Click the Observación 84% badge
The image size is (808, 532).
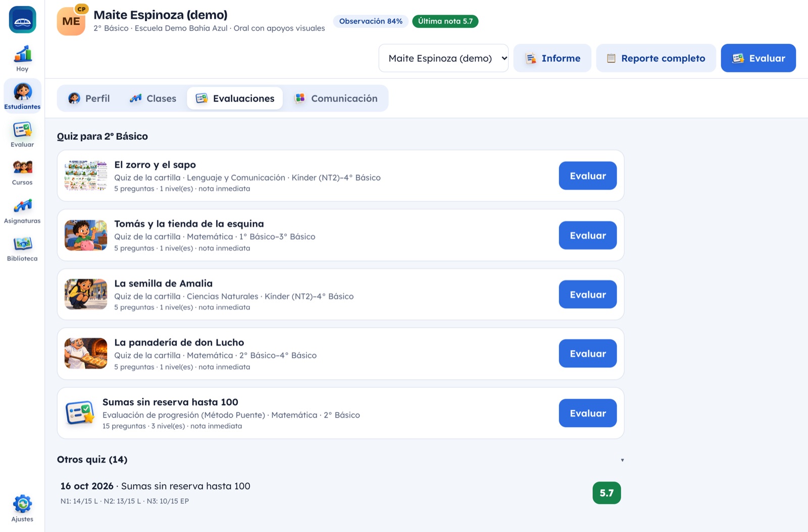coord(371,21)
